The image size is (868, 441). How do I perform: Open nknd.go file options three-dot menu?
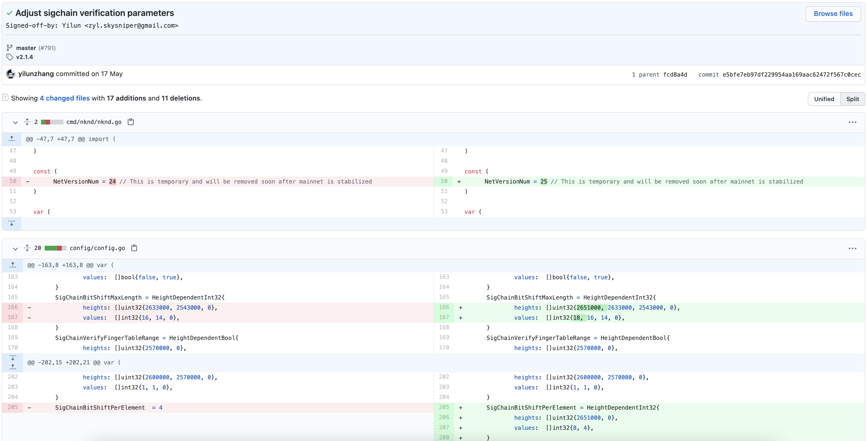pos(852,122)
